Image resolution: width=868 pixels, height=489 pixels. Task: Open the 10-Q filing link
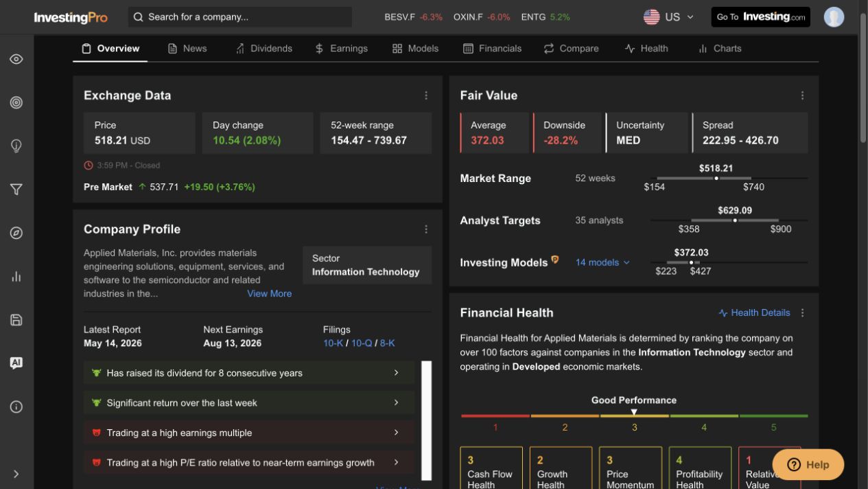tap(362, 343)
